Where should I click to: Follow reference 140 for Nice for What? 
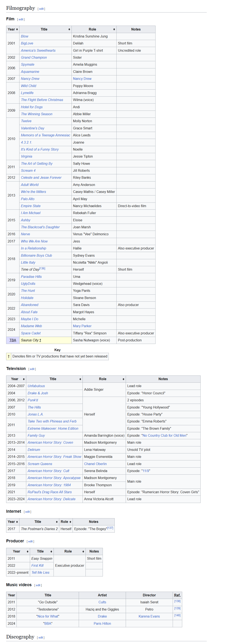click(177, 615)
